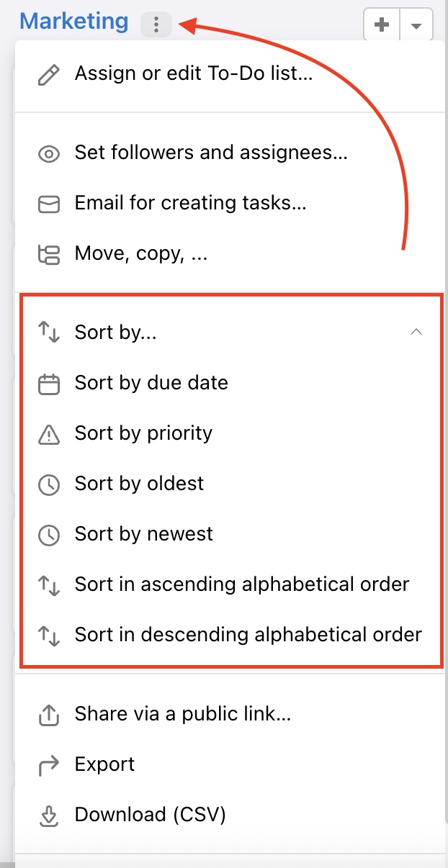The width and height of the screenshot is (448, 868).
Task: Click the export arrow icon
Action: (x=48, y=764)
